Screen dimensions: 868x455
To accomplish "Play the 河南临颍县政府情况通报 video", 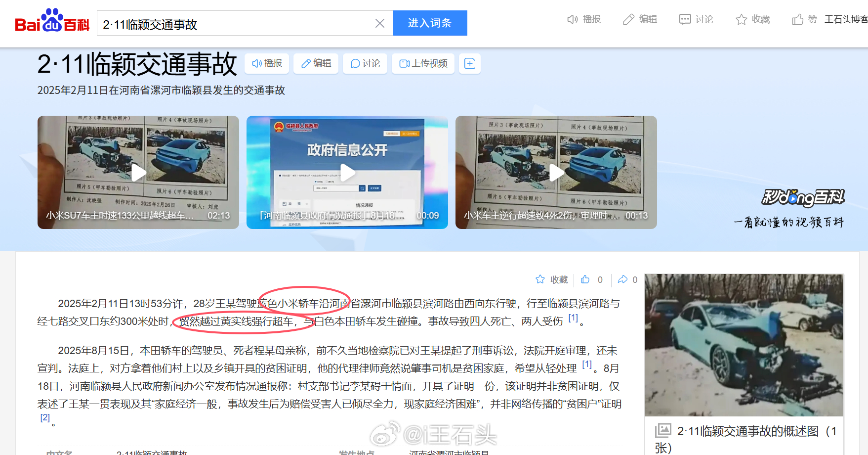I will (x=347, y=172).
